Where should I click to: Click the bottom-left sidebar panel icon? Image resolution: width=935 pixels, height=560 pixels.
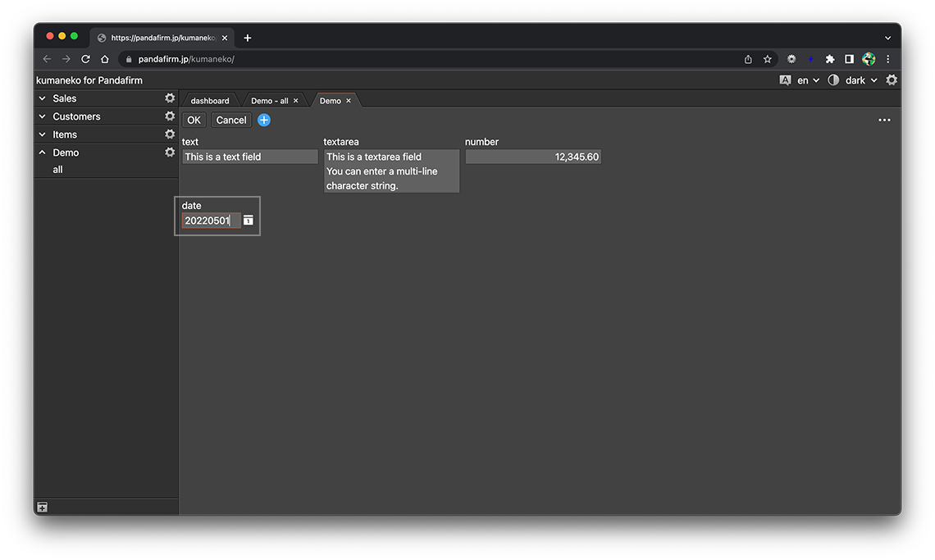(x=43, y=508)
